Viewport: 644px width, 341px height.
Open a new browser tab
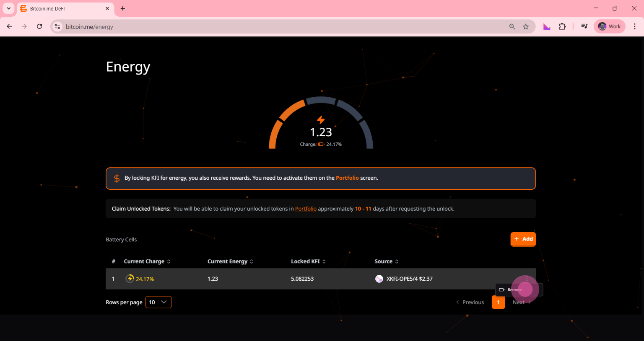pyautogui.click(x=123, y=8)
